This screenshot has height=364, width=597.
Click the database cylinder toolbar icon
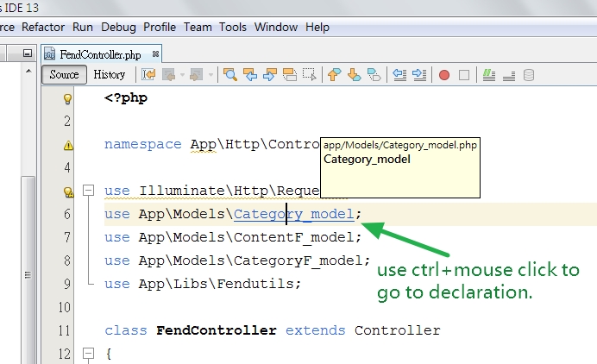tap(529, 75)
